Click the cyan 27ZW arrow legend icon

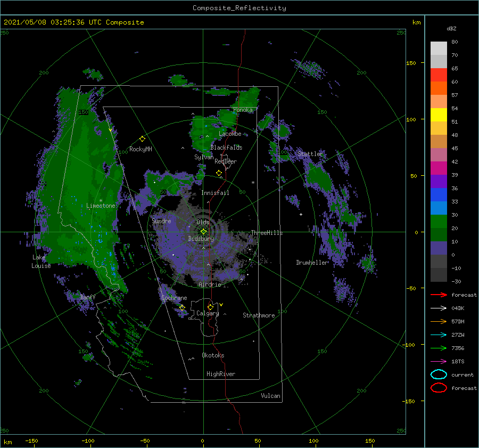(x=439, y=335)
